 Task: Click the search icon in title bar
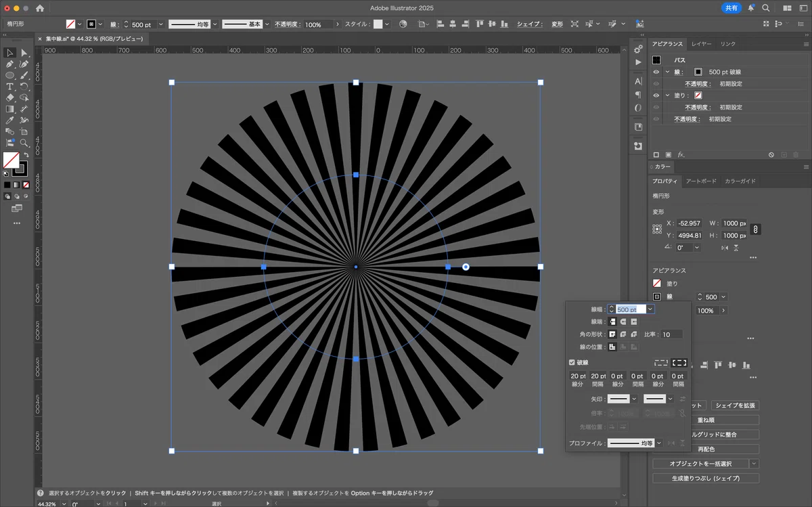766,8
